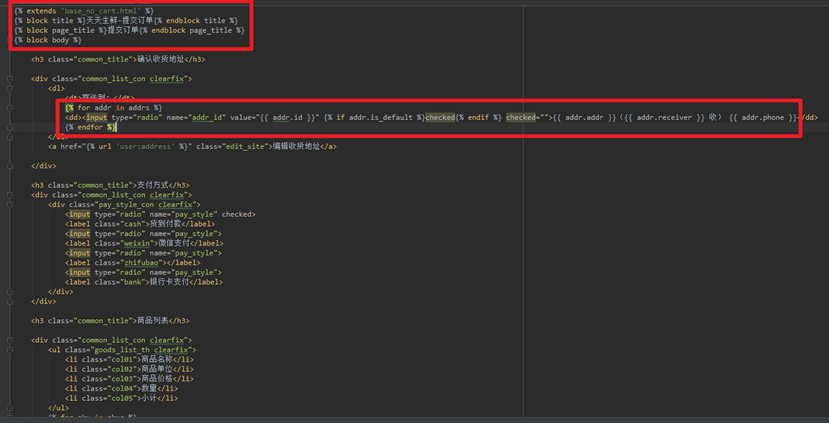Collapse the div fold below 商品列表 heading
This screenshot has height=423, width=829.
[x=10, y=340]
